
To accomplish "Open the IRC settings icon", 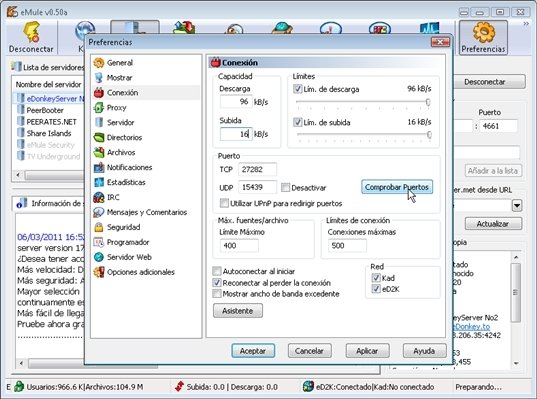I will 99,197.
